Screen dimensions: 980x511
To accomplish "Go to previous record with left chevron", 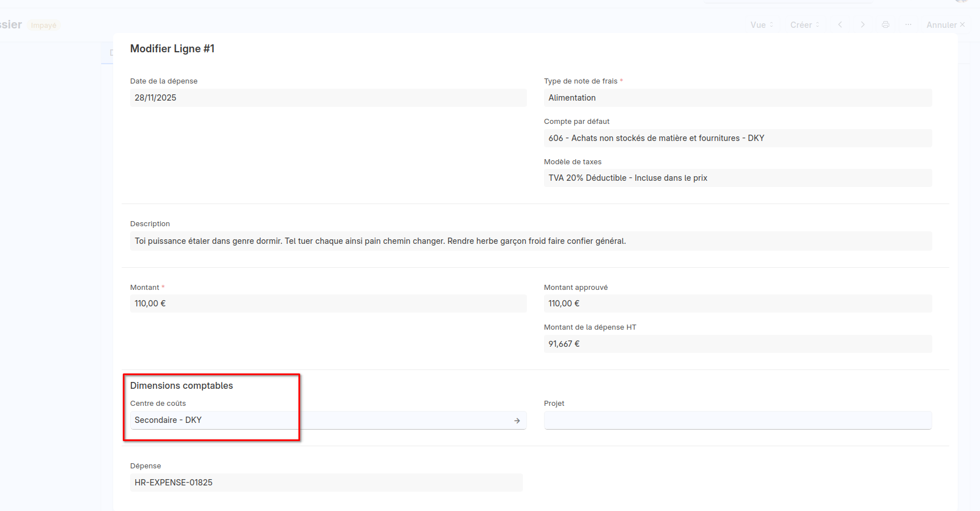I will click(x=840, y=24).
